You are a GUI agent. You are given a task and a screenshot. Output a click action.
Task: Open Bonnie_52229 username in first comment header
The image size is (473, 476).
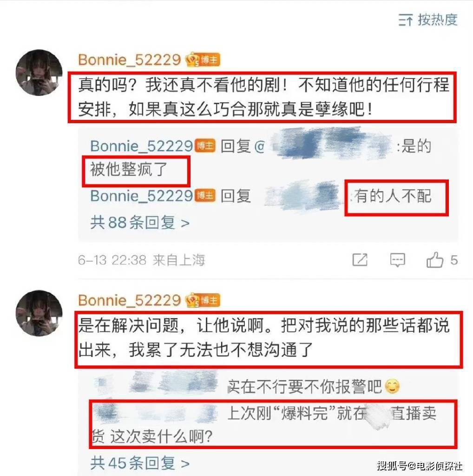coord(130,60)
